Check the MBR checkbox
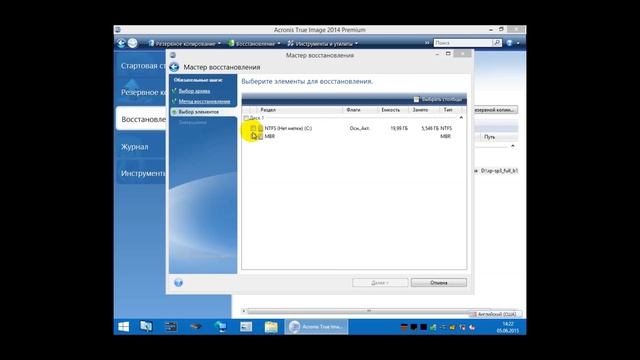The width and height of the screenshot is (640, 360). pos(253,136)
